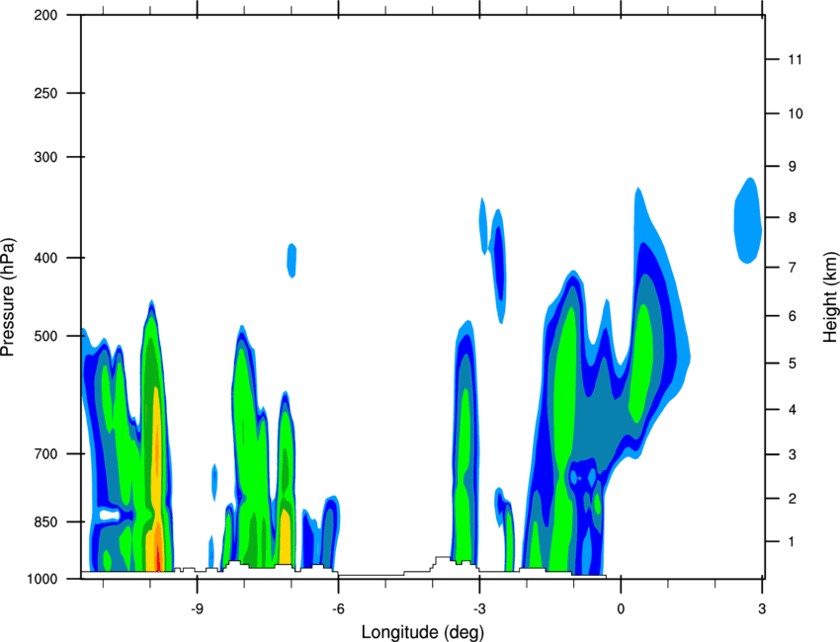This screenshot has width=840, height=642.
Task: Pick the 5 km height tick label
Action: [x=793, y=363]
